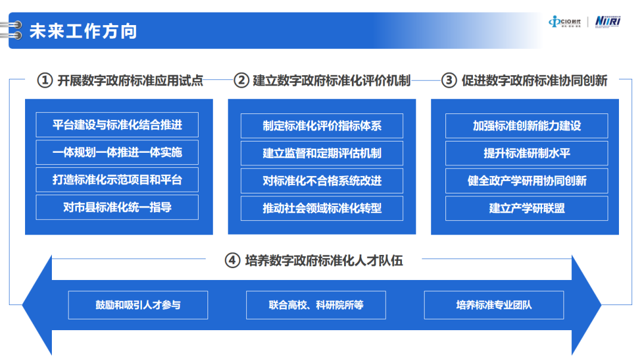The height and width of the screenshot is (363, 644).
Task: Click the left arrowhead of the blue banner
Action: coord(37,304)
